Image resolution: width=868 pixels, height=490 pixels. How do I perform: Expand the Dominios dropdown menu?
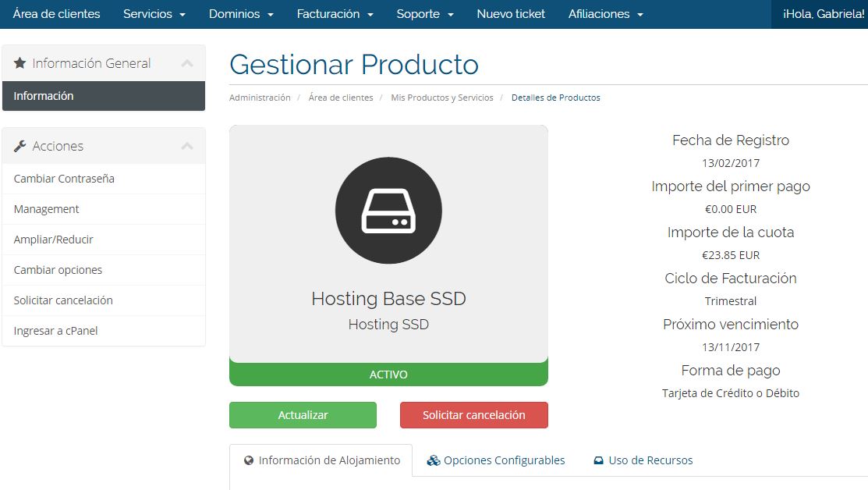(241, 14)
